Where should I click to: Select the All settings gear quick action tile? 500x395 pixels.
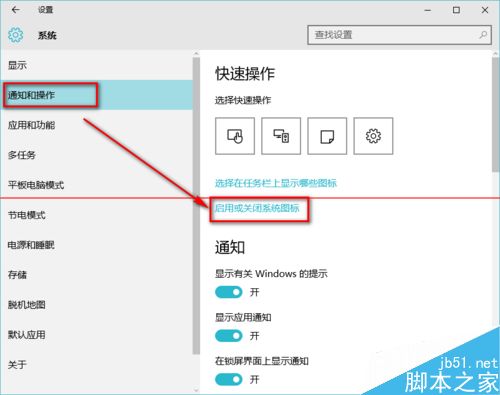[373, 136]
